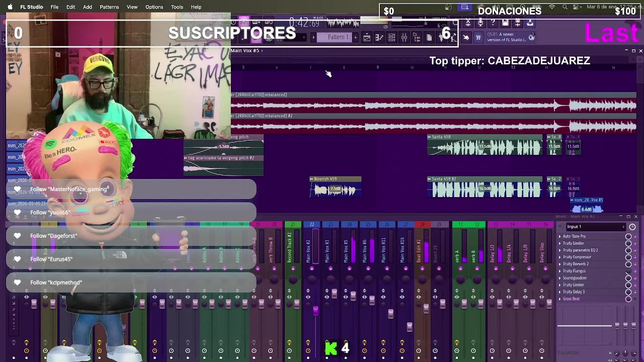Mute the Main Vox #5 mixer track

pos(349,268)
